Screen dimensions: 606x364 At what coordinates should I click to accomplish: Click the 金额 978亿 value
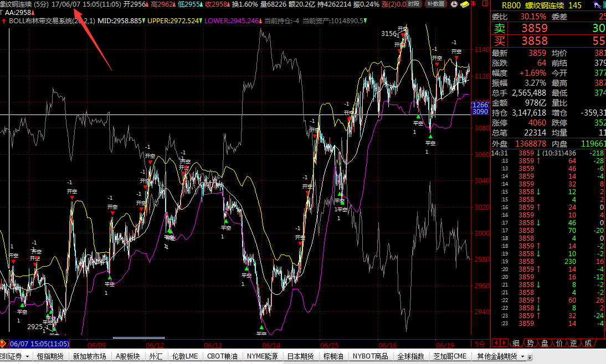(x=535, y=103)
